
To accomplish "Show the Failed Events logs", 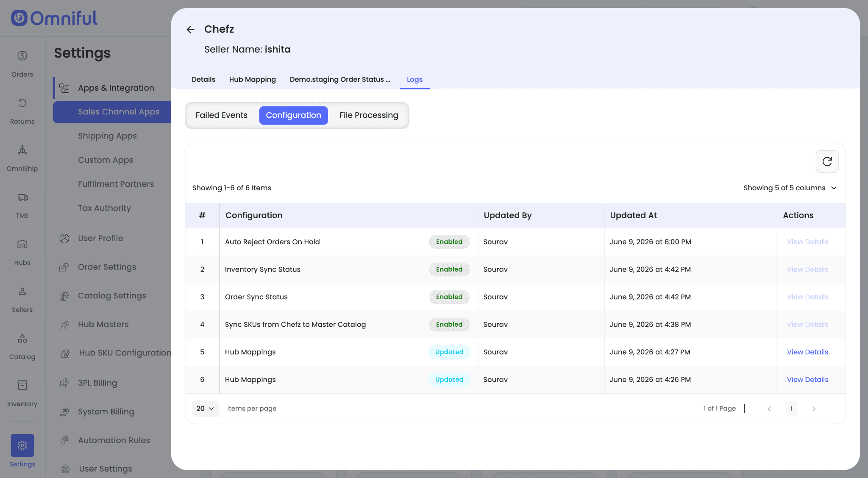I will coord(221,115).
